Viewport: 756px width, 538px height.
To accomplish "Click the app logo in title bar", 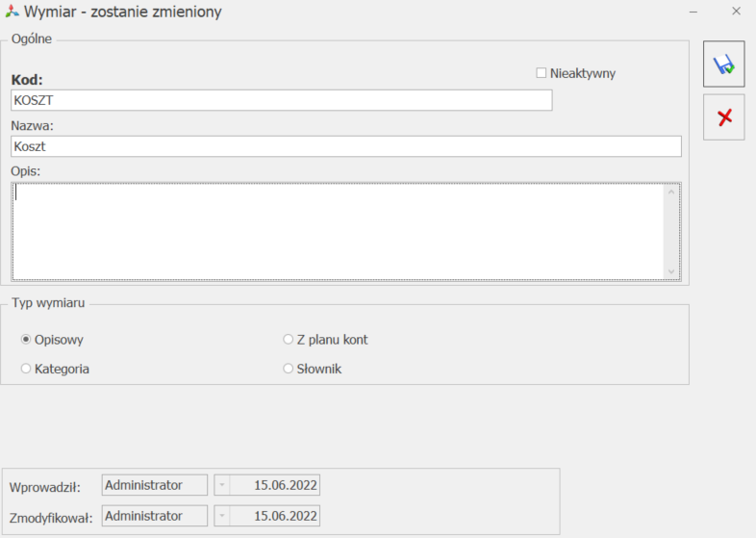I will coord(12,12).
